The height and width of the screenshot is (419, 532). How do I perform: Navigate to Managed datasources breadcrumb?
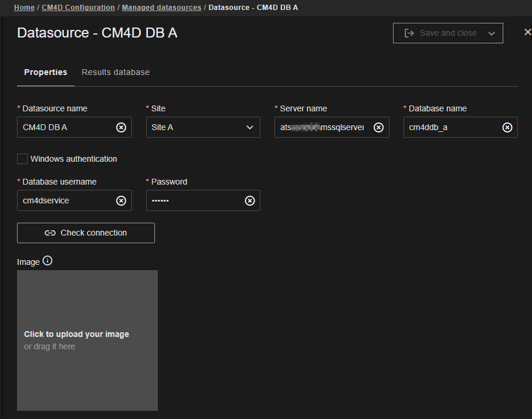pyautogui.click(x=161, y=8)
